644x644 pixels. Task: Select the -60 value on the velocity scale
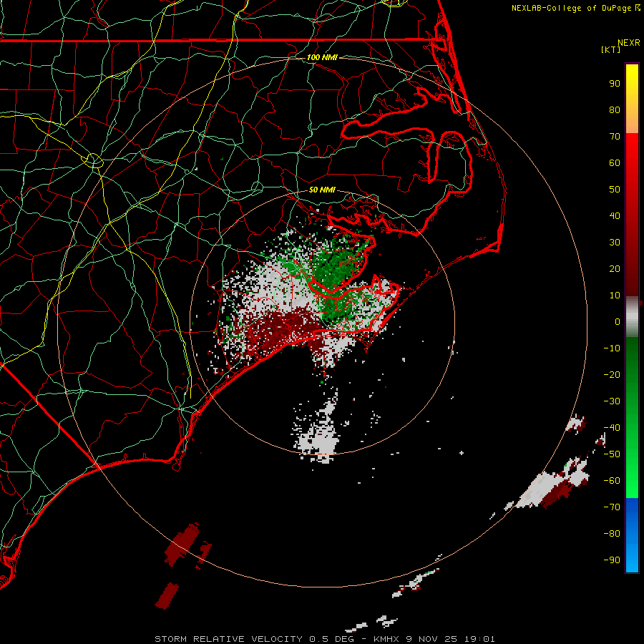click(612, 481)
